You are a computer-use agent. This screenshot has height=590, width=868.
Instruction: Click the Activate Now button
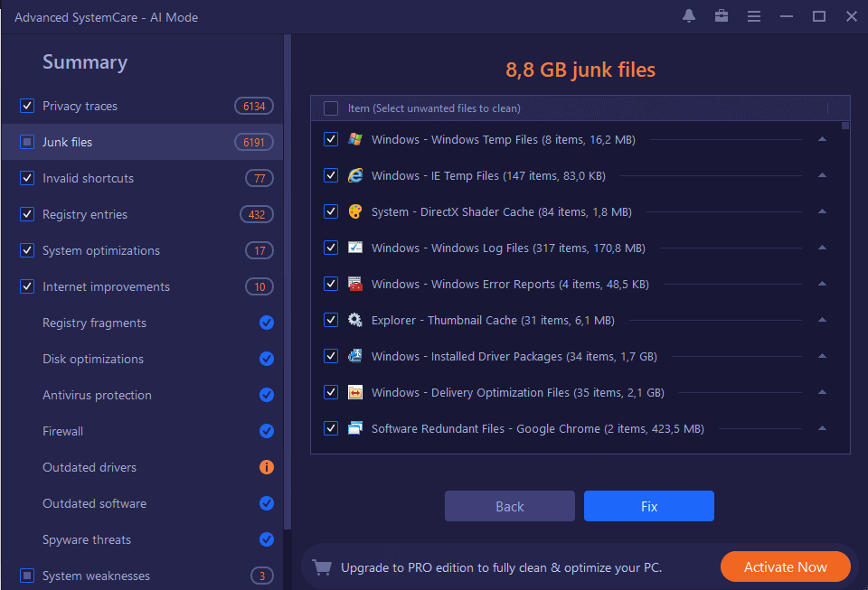[x=785, y=567]
